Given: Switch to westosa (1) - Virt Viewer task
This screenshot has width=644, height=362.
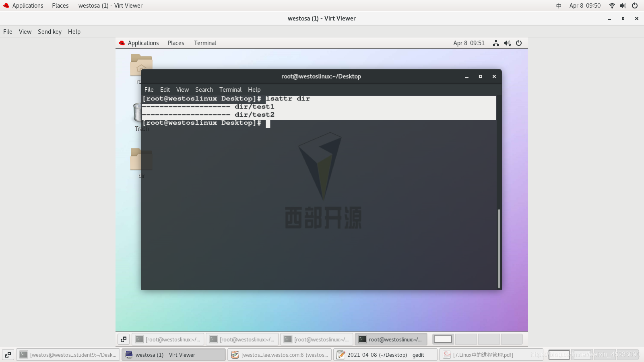Looking at the screenshot, I should pyautogui.click(x=173, y=355).
